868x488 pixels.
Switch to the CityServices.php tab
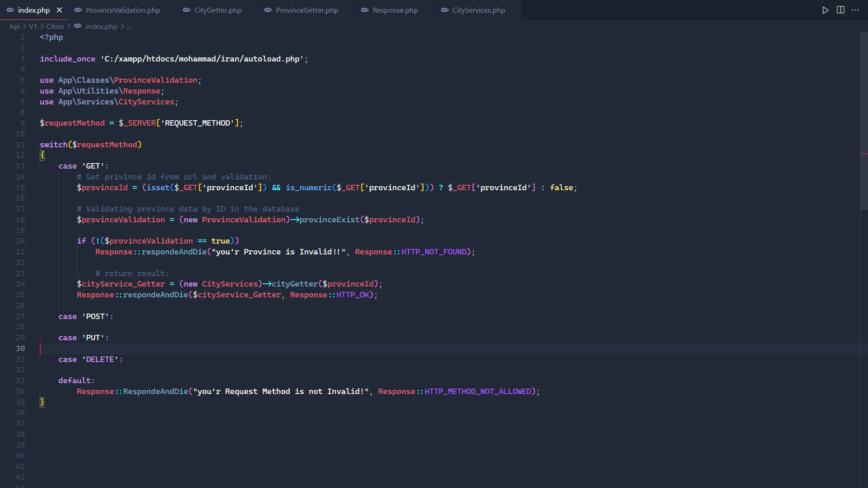point(477,10)
